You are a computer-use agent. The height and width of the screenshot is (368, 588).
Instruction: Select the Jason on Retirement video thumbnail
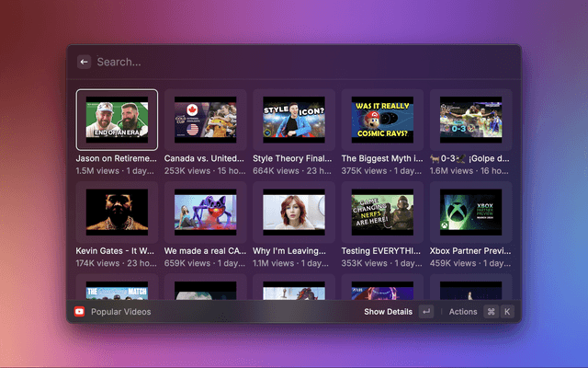click(x=117, y=120)
